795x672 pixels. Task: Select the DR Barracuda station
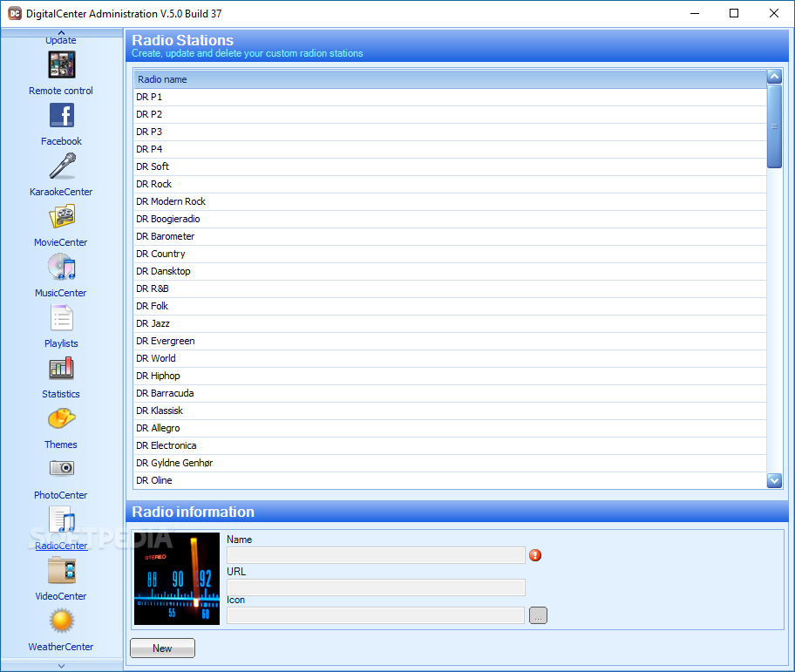point(450,393)
